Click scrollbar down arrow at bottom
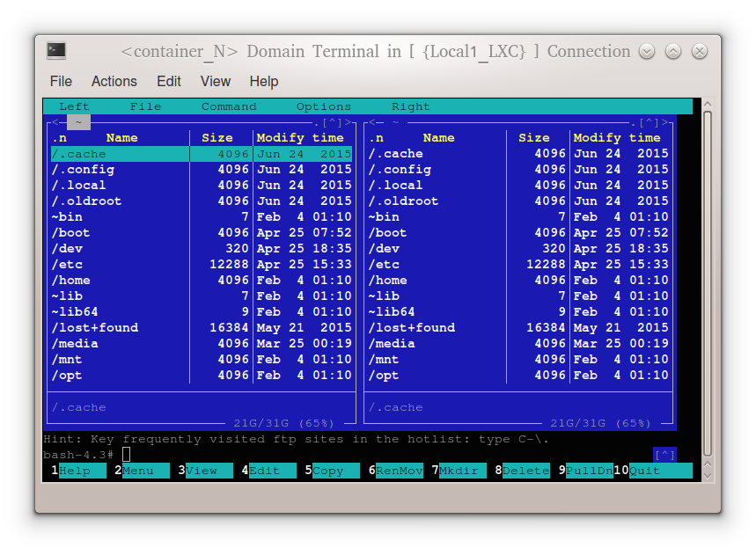Image resolution: width=756 pixels, height=548 pixels. (x=708, y=475)
